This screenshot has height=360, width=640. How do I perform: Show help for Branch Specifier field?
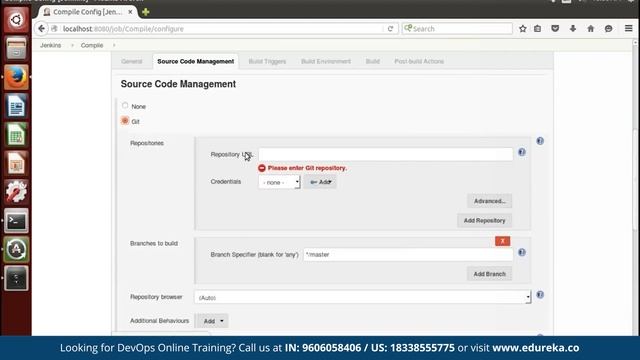tap(522, 252)
